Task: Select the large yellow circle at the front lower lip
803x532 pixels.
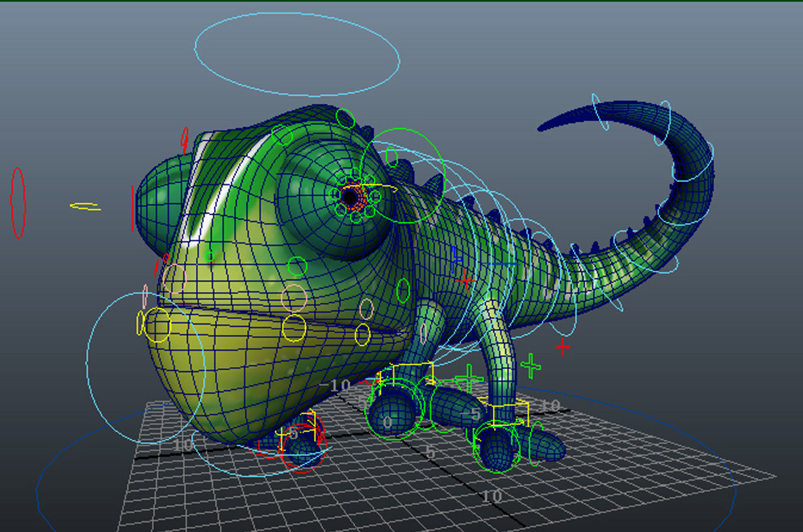Action: point(157,325)
